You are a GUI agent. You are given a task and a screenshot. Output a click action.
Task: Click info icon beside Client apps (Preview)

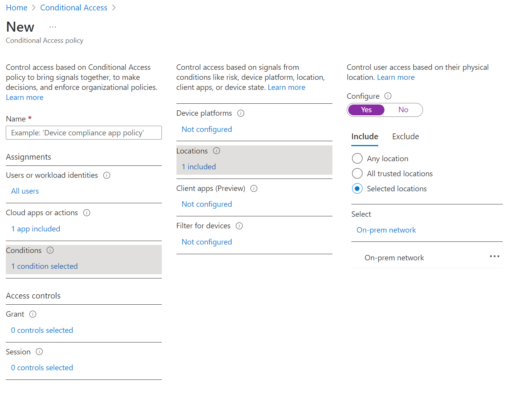pos(254,189)
